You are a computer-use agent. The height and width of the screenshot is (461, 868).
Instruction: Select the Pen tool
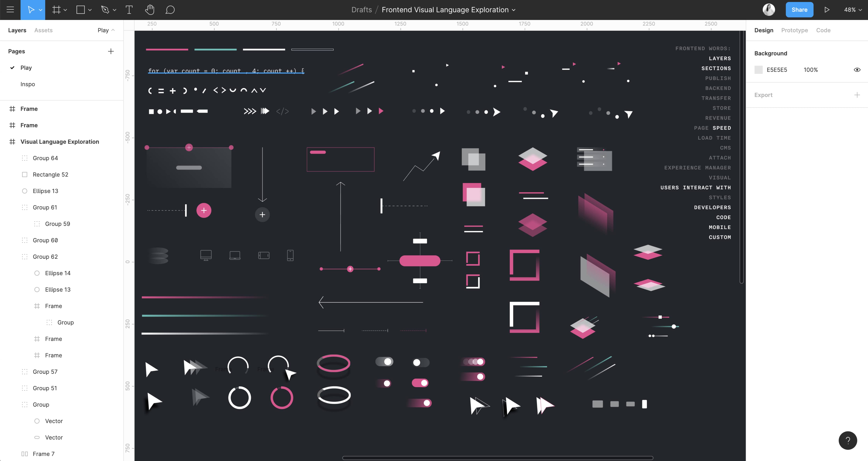(105, 9)
